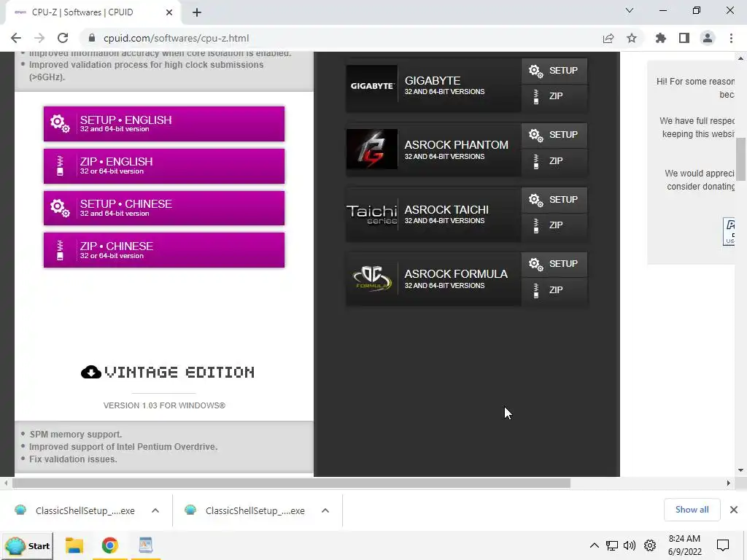Click the ASRock Phantom Gaming logo
This screenshot has width=747, height=560.
pyautogui.click(x=371, y=149)
